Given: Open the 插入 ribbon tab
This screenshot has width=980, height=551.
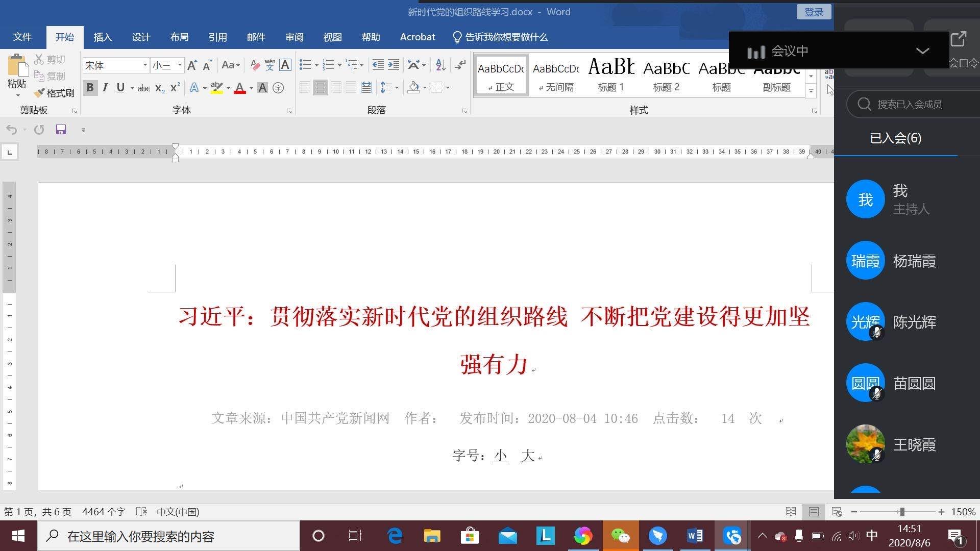Looking at the screenshot, I should (103, 37).
